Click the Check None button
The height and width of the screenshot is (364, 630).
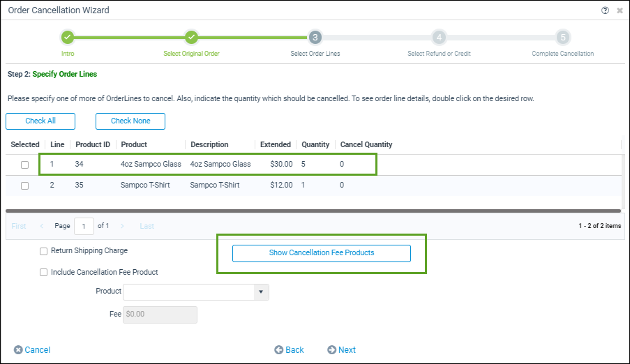130,121
